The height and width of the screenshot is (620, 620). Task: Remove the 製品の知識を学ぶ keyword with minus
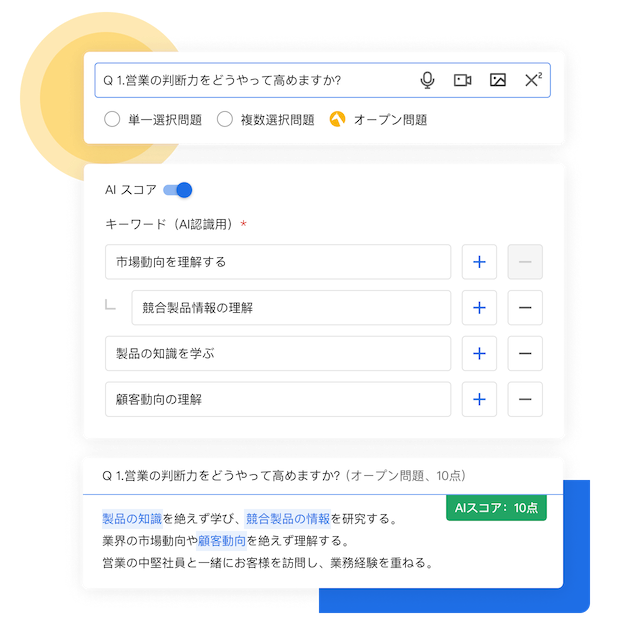pos(525,353)
